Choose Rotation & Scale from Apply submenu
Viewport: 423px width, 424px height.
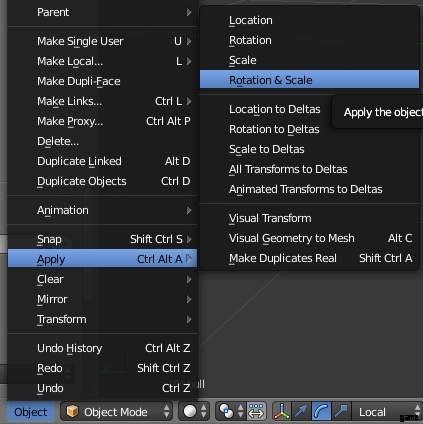pos(309,79)
